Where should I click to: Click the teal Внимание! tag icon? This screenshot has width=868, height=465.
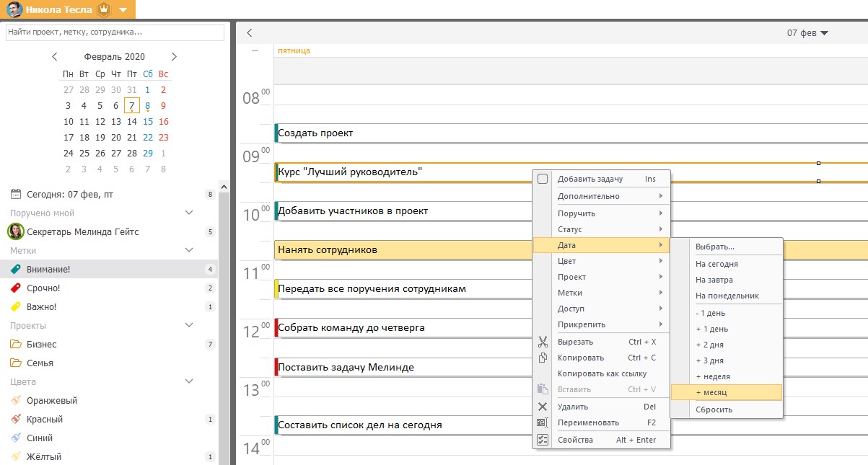tap(15, 270)
